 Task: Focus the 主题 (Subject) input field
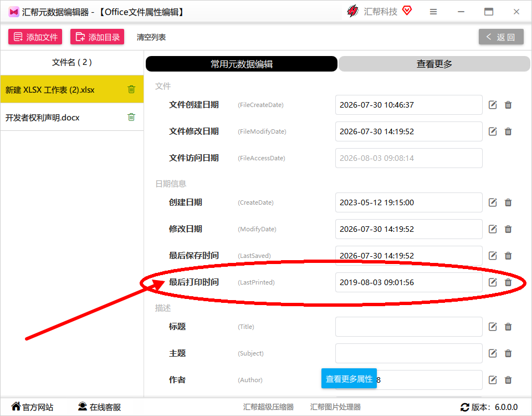pos(409,353)
